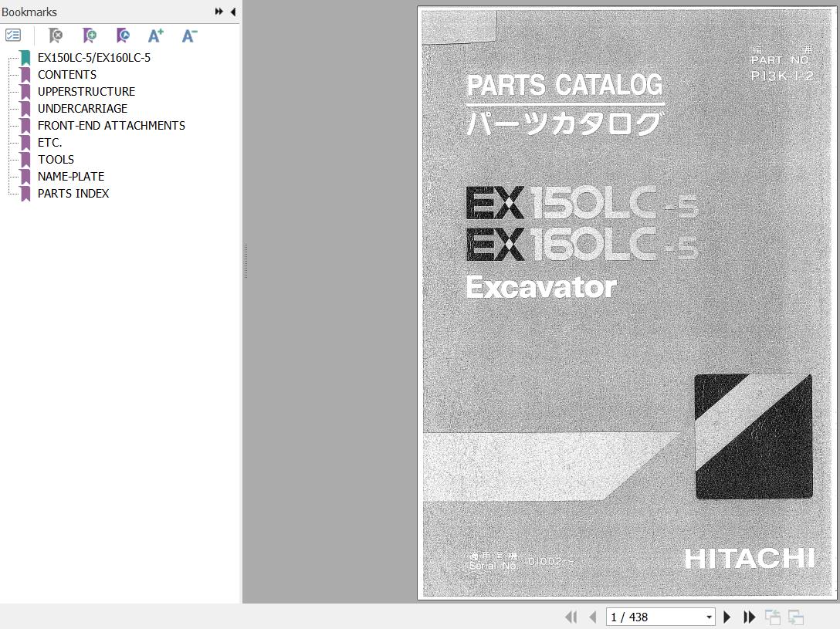This screenshot has height=629, width=840.
Task: Add a new bookmark with the plus icon
Action: click(x=90, y=36)
